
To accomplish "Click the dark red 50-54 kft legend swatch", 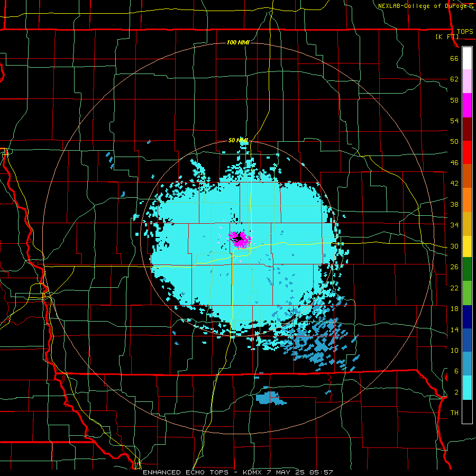I will click(467, 130).
